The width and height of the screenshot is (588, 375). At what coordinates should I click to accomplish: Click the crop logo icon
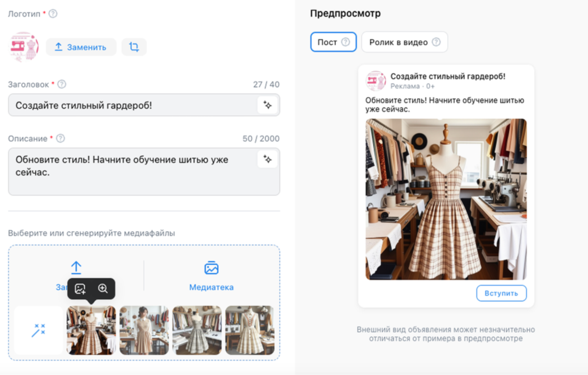[134, 47]
